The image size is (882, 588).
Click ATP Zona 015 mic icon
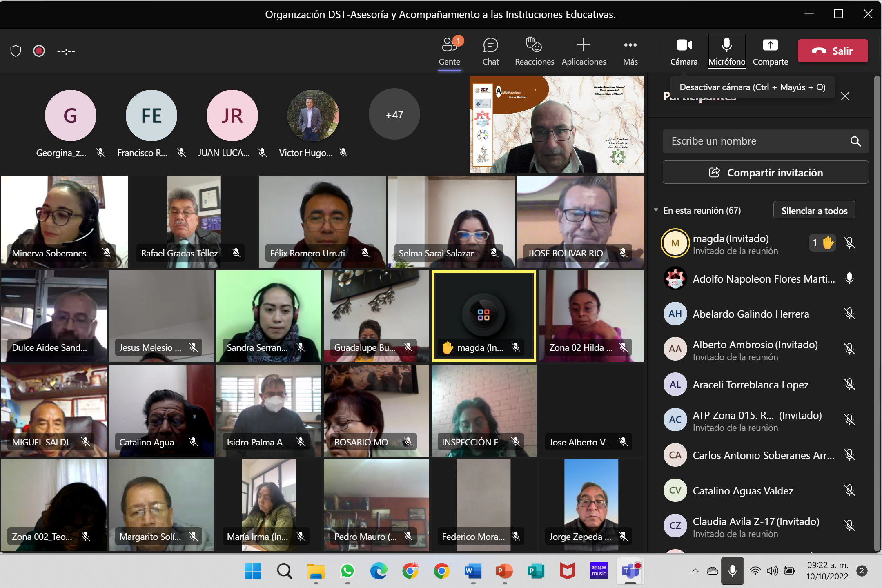(850, 420)
